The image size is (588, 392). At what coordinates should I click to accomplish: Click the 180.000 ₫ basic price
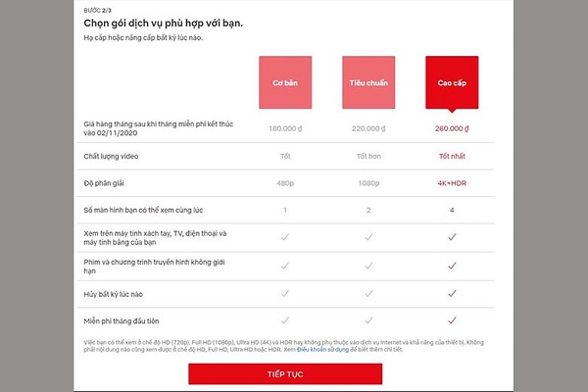click(285, 127)
